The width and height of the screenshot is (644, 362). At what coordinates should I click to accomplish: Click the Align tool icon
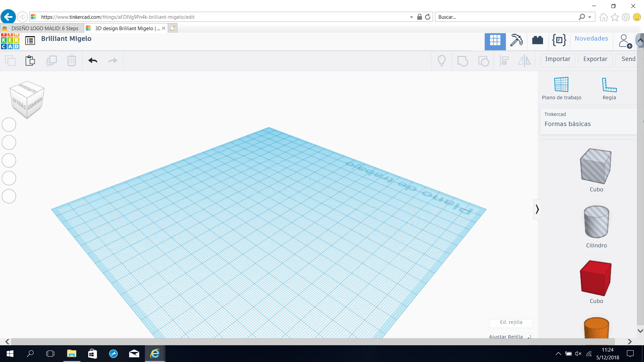[504, 61]
